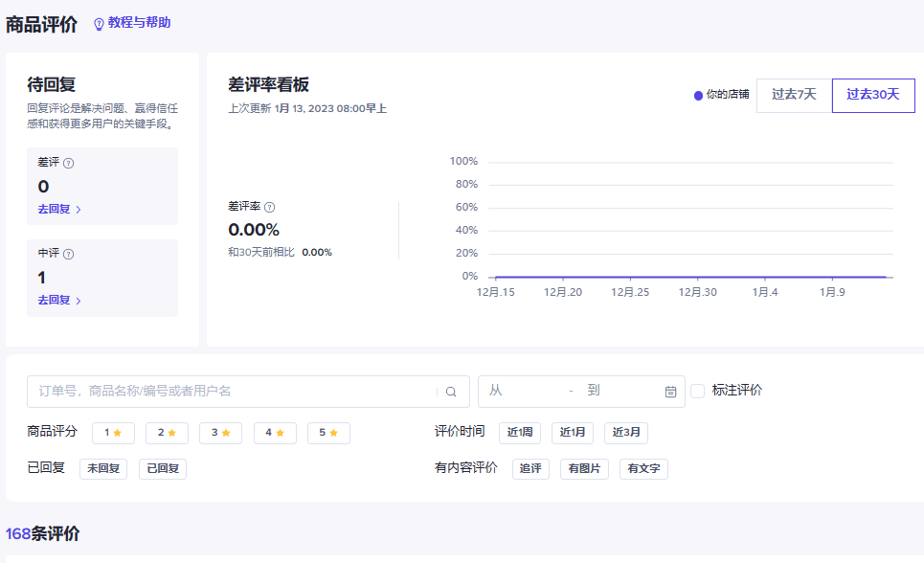The width and height of the screenshot is (924, 563).
Task: Switch chart to 过去30天
Action: tap(872, 95)
